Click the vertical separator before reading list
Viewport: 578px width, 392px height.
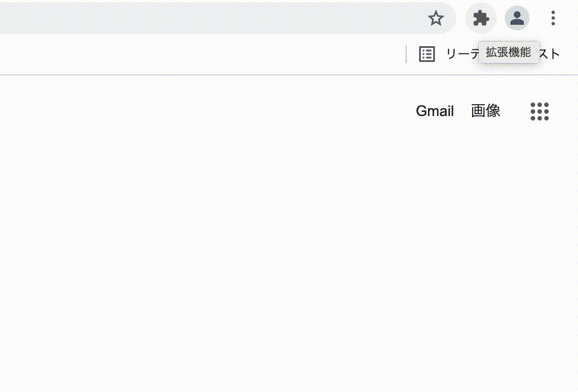[406, 54]
